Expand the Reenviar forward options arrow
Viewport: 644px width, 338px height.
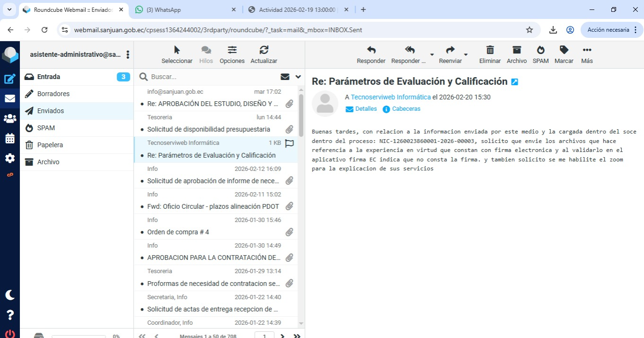[x=466, y=55]
